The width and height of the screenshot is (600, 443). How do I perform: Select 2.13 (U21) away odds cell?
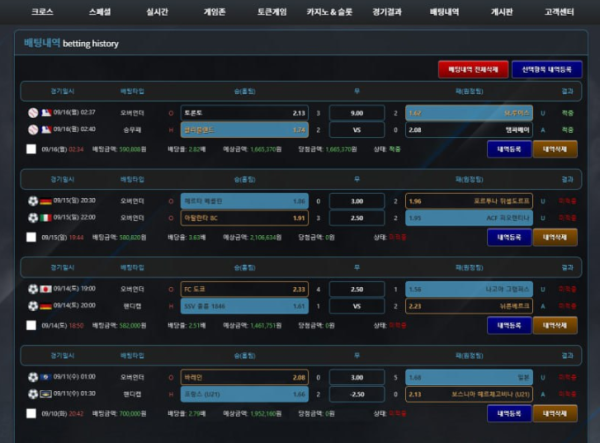469,394
